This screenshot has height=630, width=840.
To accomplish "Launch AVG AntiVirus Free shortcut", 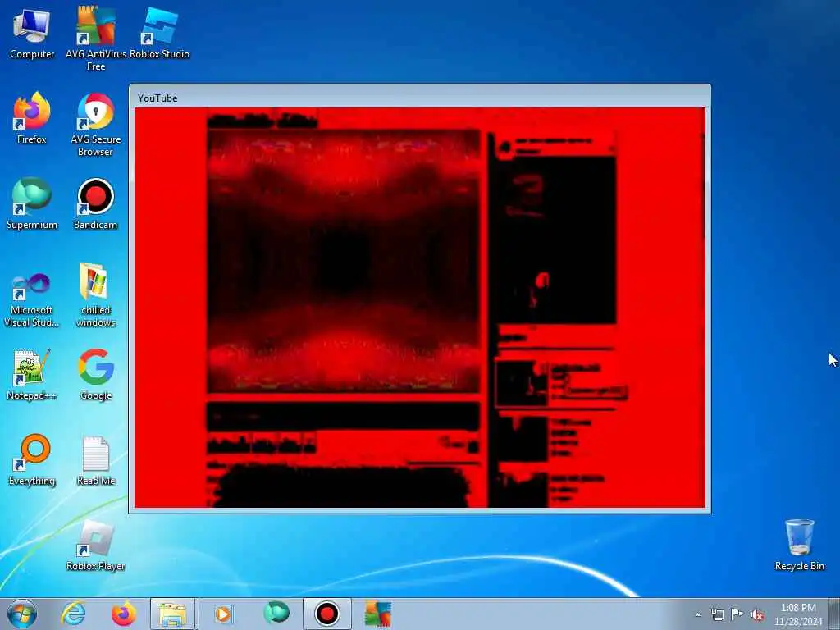I will (96, 38).
